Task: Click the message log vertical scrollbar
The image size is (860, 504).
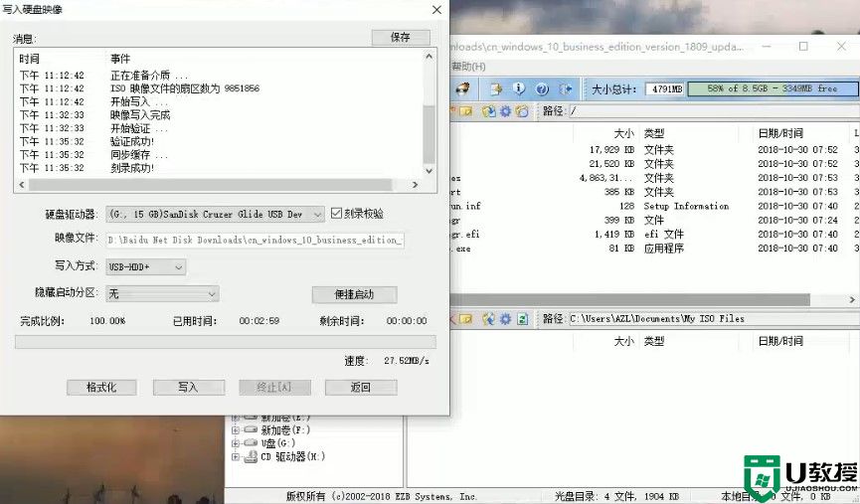Action: (x=429, y=113)
